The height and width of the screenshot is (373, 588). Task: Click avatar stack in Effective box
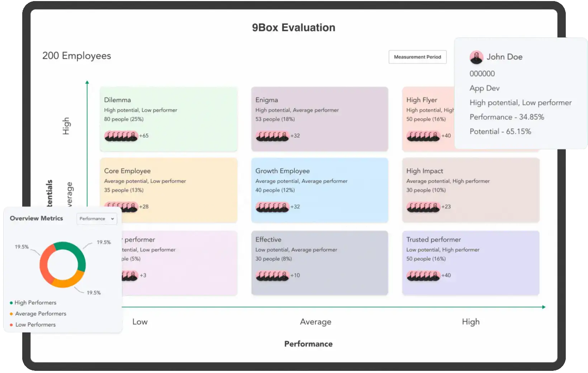(x=272, y=275)
